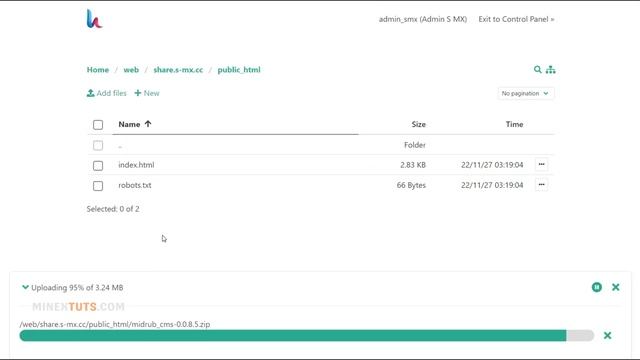Click the Folder type cell
Viewport: 640px width, 360px height.
pyautogui.click(x=415, y=145)
